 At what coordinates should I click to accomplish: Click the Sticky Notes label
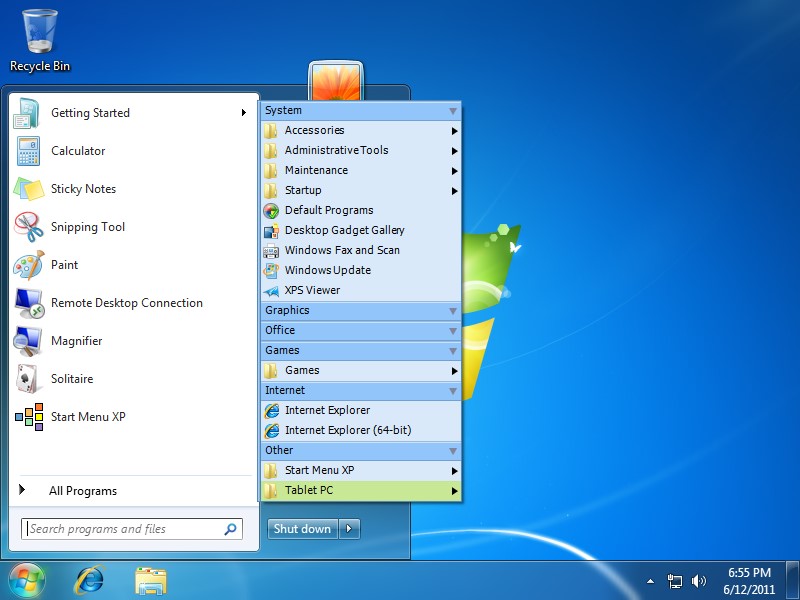pyautogui.click(x=83, y=189)
